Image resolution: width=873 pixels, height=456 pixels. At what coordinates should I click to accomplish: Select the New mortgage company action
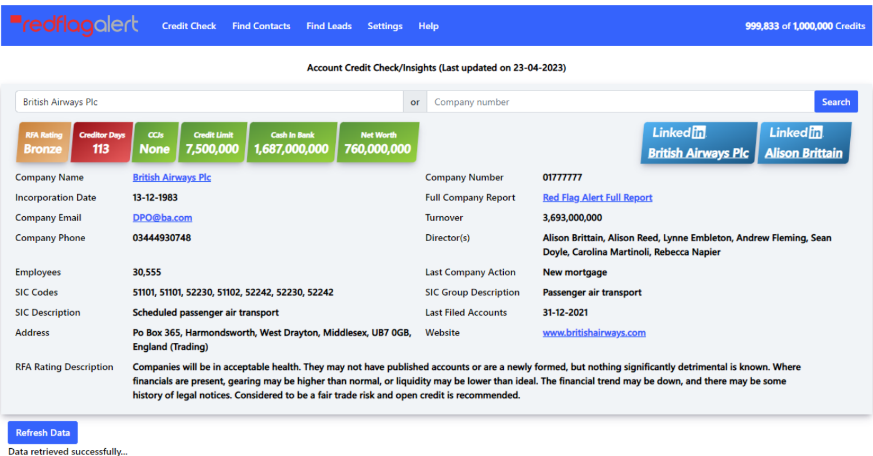(x=575, y=272)
